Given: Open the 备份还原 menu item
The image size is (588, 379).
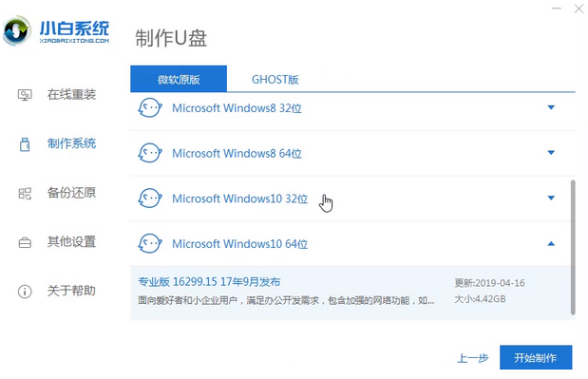Looking at the screenshot, I should pyautogui.click(x=71, y=193).
